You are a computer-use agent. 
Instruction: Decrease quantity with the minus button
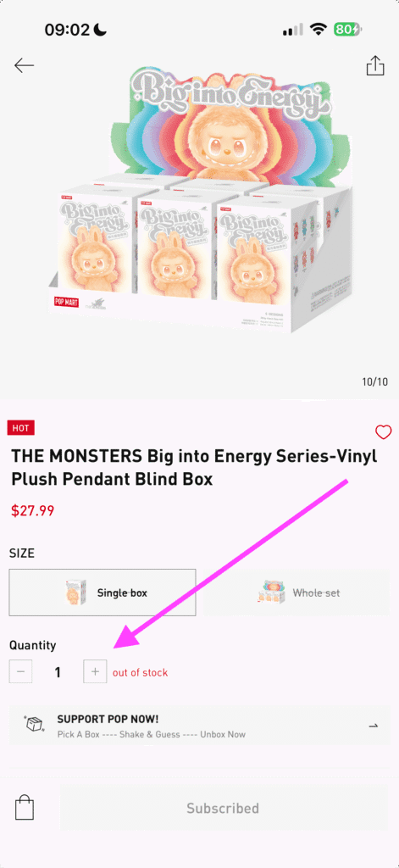pos(20,672)
